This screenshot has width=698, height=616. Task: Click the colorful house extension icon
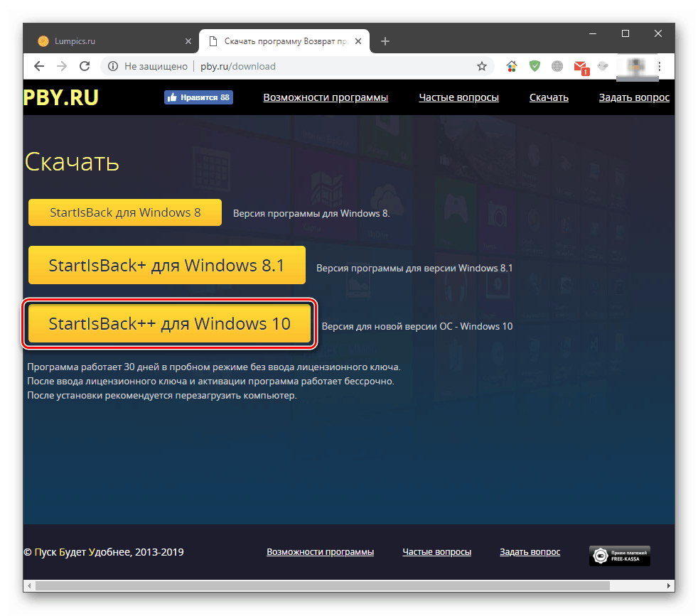(x=512, y=66)
